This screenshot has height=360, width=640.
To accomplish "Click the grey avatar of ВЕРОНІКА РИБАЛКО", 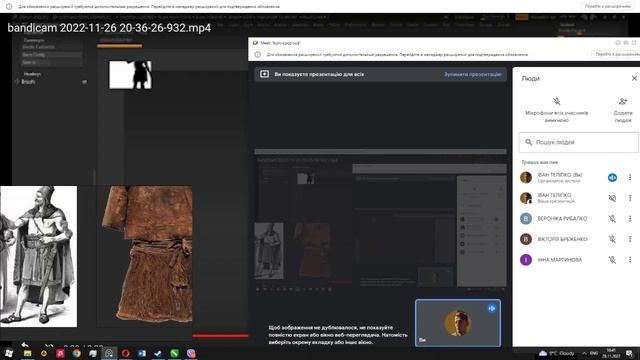I will click(526, 219).
